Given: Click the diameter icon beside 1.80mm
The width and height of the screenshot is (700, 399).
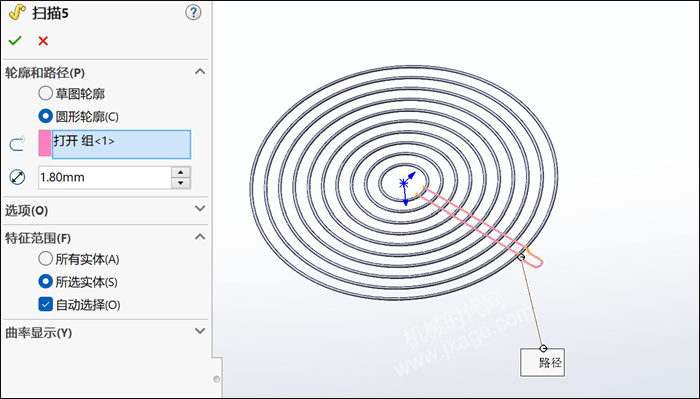Looking at the screenshot, I should click(17, 177).
